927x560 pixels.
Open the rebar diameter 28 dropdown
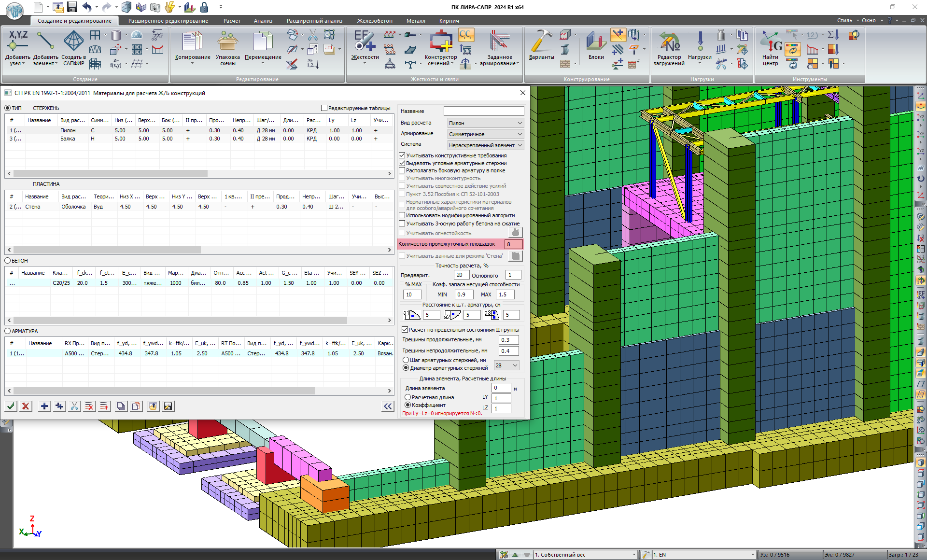506,365
